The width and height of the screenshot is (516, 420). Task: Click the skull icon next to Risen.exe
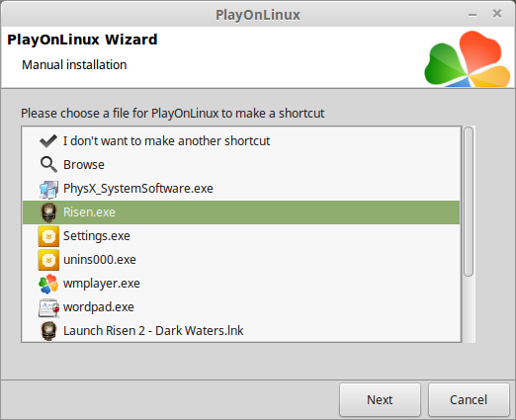pyautogui.click(x=48, y=212)
